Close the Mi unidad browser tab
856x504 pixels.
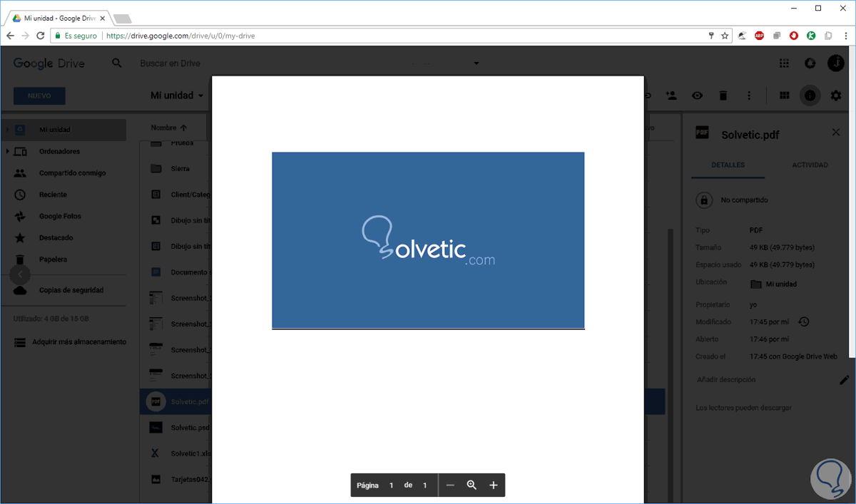pos(101,18)
